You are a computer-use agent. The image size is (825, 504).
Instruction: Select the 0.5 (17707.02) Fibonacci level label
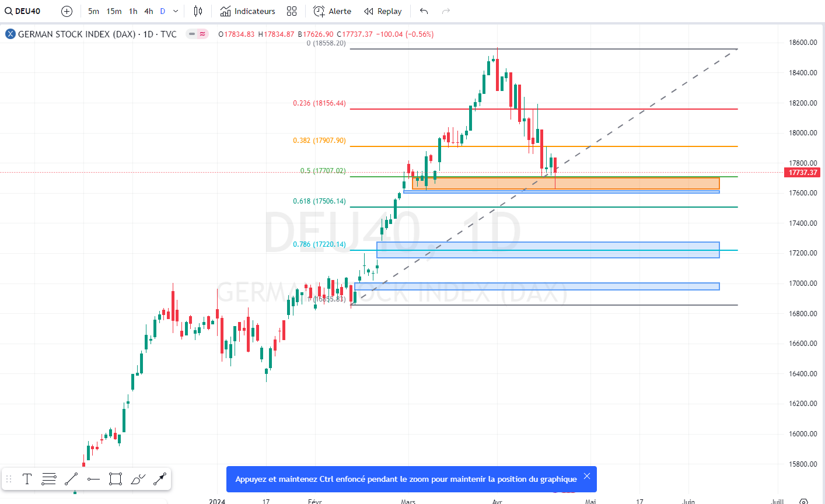tap(323, 171)
